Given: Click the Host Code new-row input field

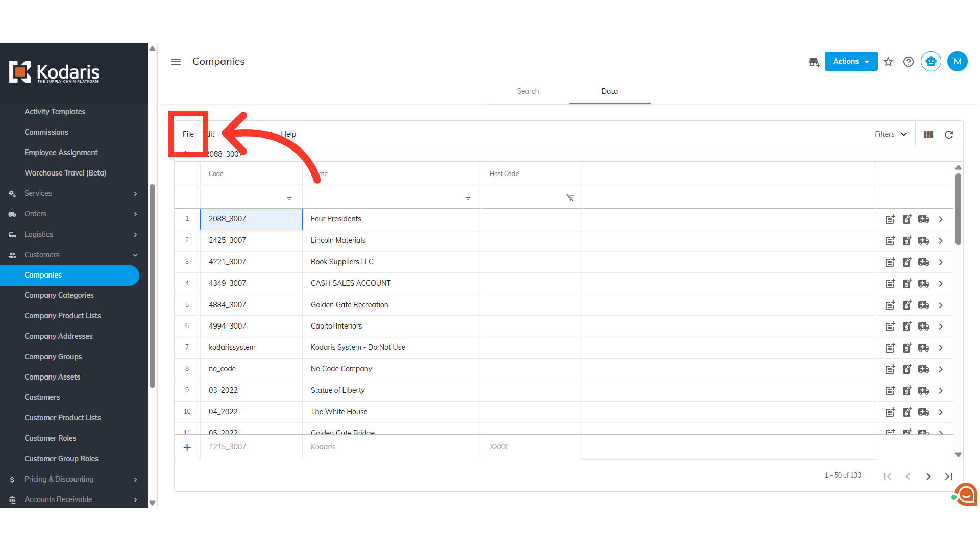Looking at the screenshot, I should (x=531, y=447).
